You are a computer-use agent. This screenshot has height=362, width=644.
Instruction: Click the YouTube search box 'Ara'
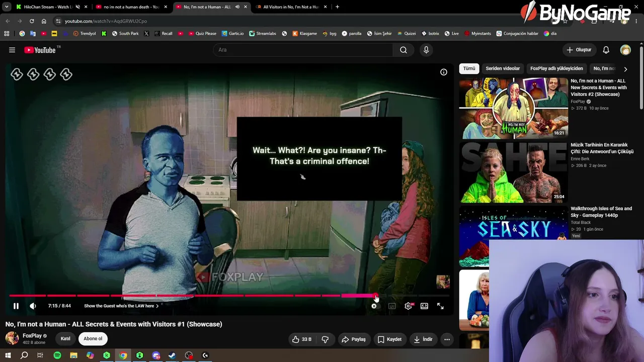(303, 50)
